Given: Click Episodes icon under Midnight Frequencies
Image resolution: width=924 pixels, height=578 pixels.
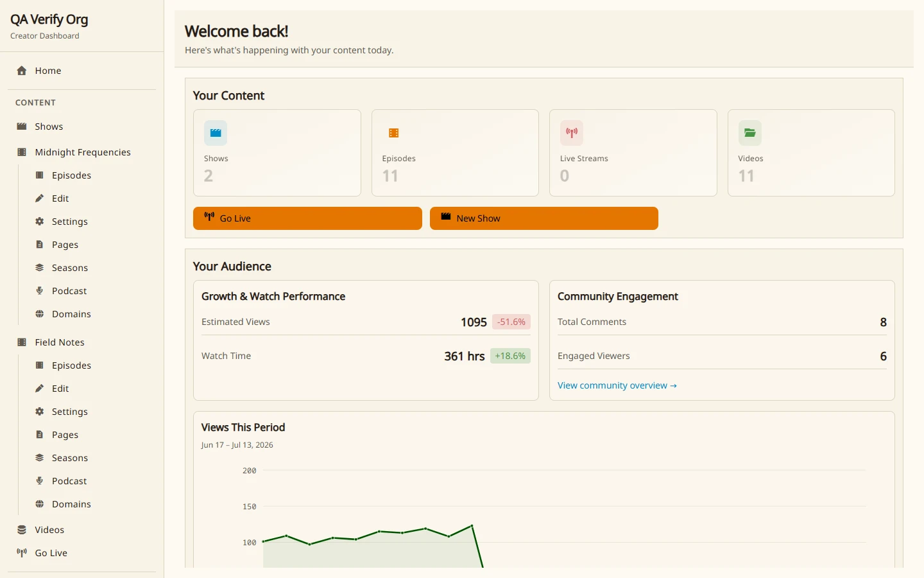Looking at the screenshot, I should (x=40, y=175).
